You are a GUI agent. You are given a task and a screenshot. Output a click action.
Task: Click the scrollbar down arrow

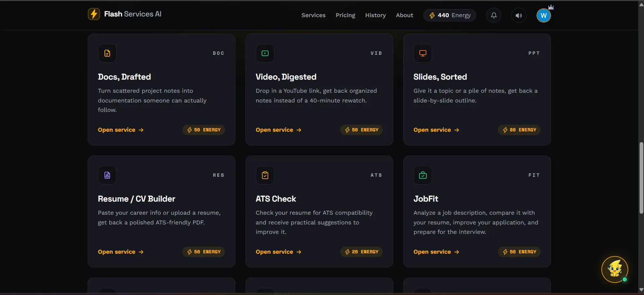(641, 290)
